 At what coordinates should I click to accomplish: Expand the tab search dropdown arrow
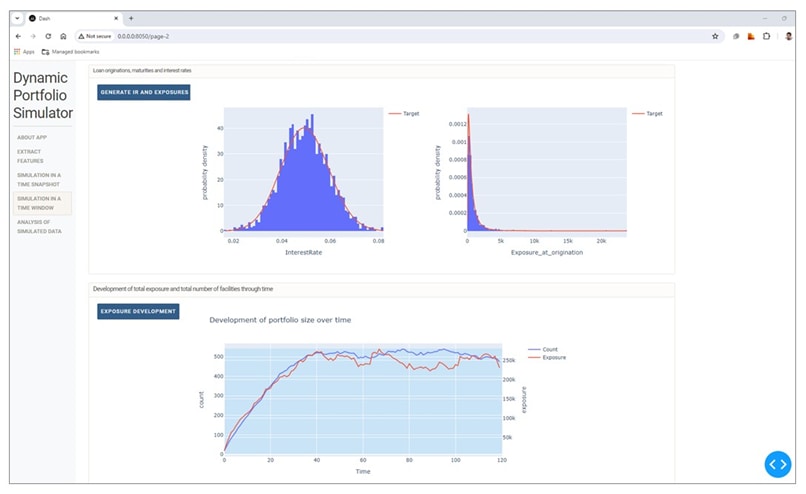[18, 18]
